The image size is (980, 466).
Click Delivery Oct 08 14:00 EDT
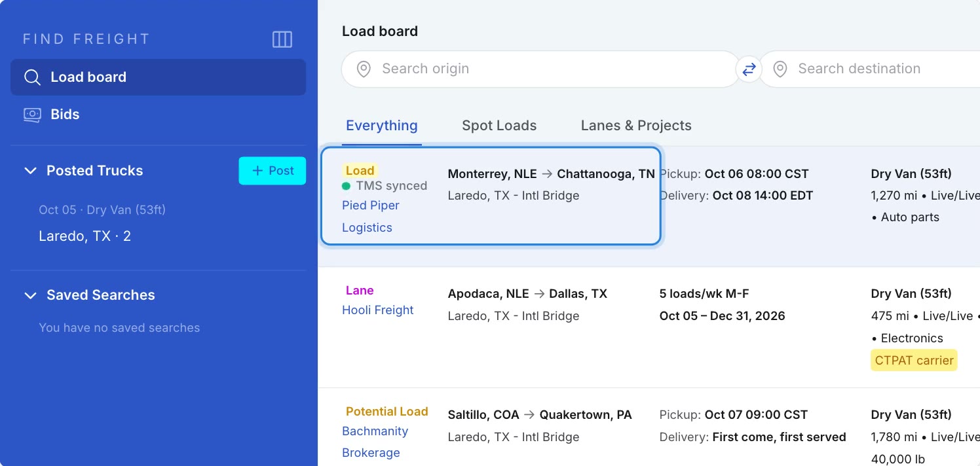pyautogui.click(x=736, y=196)
